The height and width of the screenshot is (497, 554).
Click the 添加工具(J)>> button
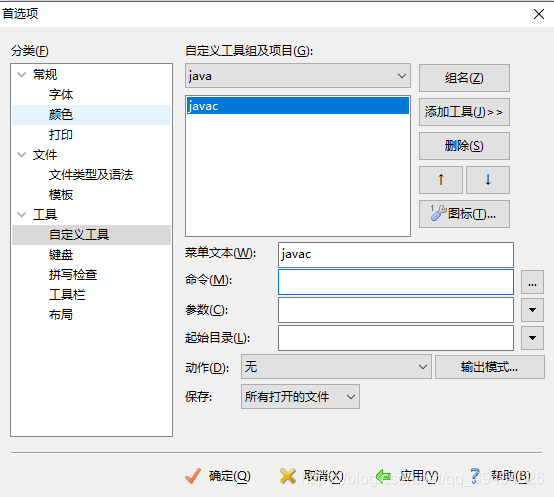point(464,112)
